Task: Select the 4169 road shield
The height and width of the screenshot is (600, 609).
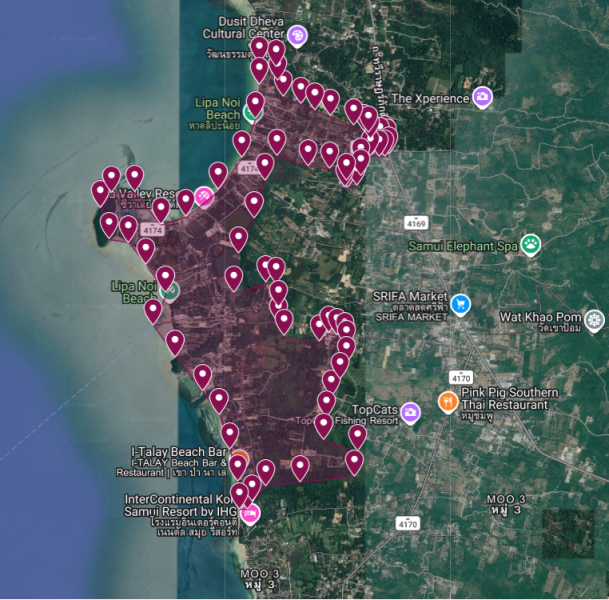Action: pyautogui.click(x=416, y=223)
